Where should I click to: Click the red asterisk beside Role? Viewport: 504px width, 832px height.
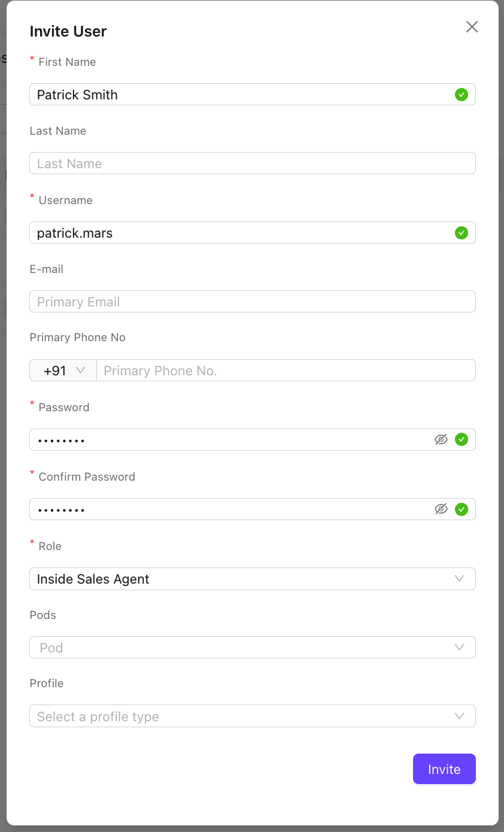point(32,542)
